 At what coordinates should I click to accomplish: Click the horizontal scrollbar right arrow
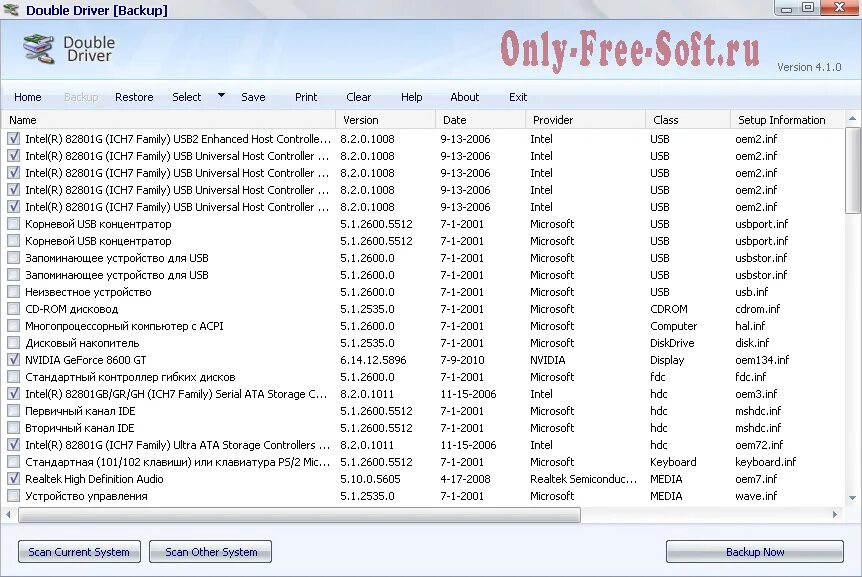(835, 515)
